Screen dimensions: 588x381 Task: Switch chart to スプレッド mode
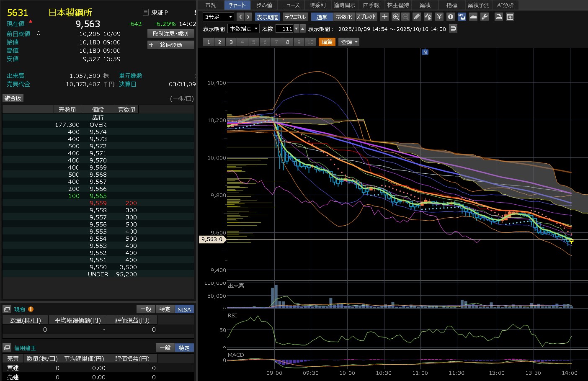point(366,17)
